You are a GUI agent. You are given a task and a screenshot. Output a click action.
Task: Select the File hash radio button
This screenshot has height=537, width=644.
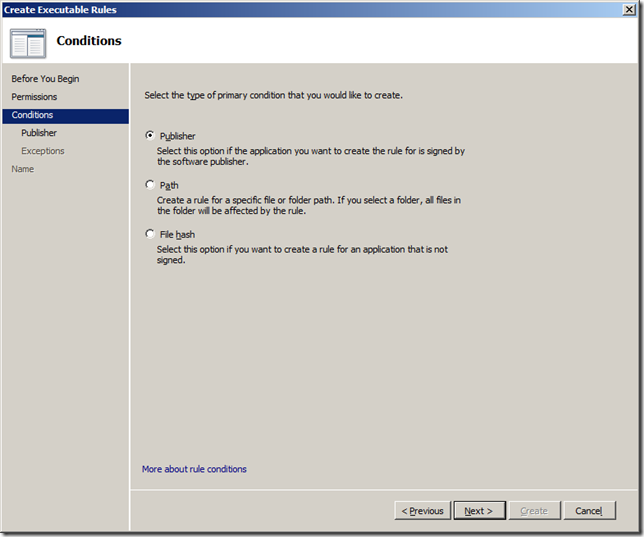[151, 234]
